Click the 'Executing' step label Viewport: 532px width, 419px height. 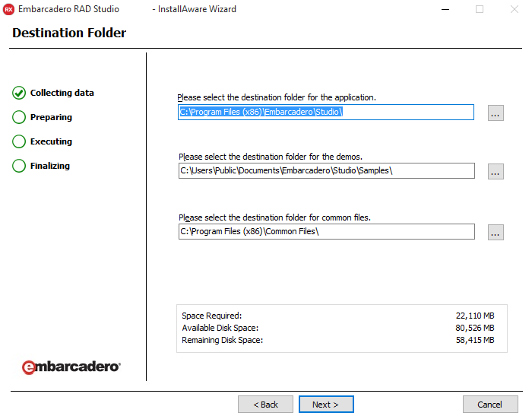point(51,141)
